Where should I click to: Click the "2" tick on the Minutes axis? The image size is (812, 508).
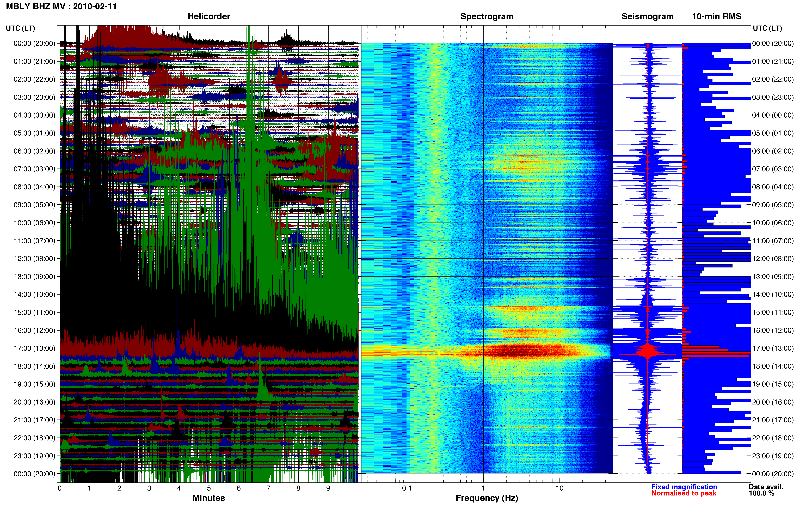pyautogui.click(x=119, y=488)
